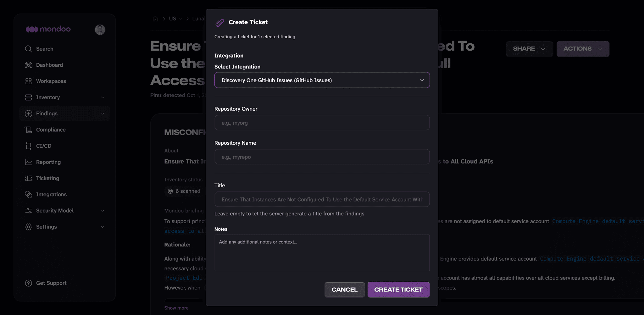644x315 pixels.
Task: Open the Select Integration dropdown
Action: point(322,80)
